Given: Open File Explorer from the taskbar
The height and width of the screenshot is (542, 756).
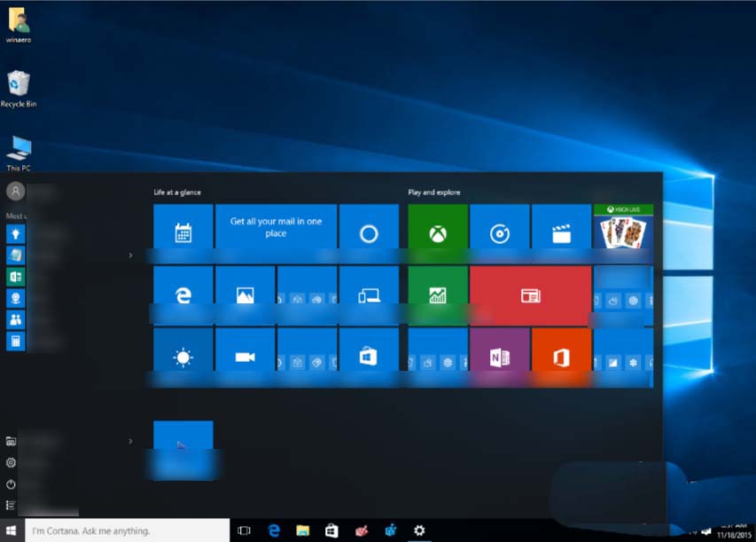Looking at the screenshot, I should pos(303,530).
